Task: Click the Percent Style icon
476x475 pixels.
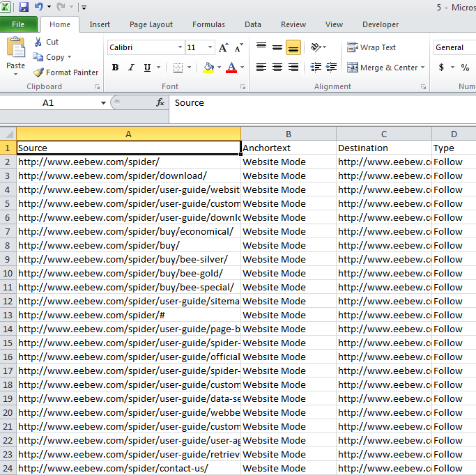Action: click(x=465, y=68)
